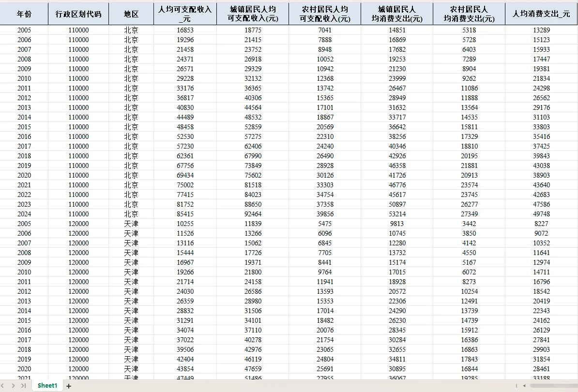
Task: Select the 行政区划代码 header cell
Action: pos(78,14)
